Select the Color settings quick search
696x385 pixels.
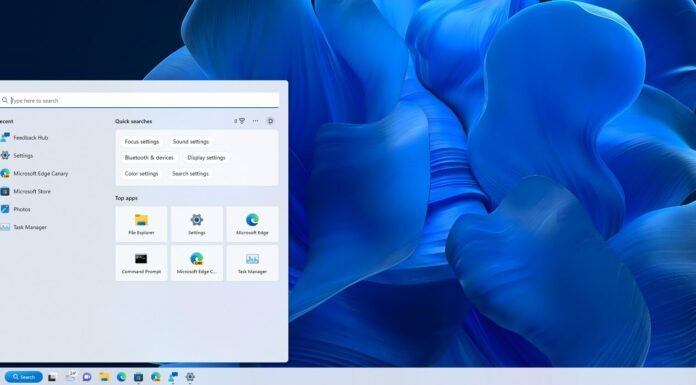141,174
